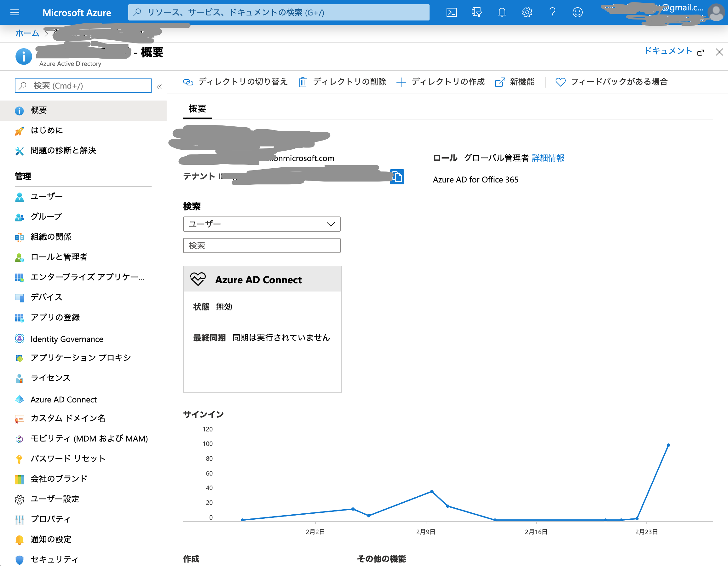
Task: Focus the sidebar 検索 (Cmd+/) box
Action: (x=83, y=86)
